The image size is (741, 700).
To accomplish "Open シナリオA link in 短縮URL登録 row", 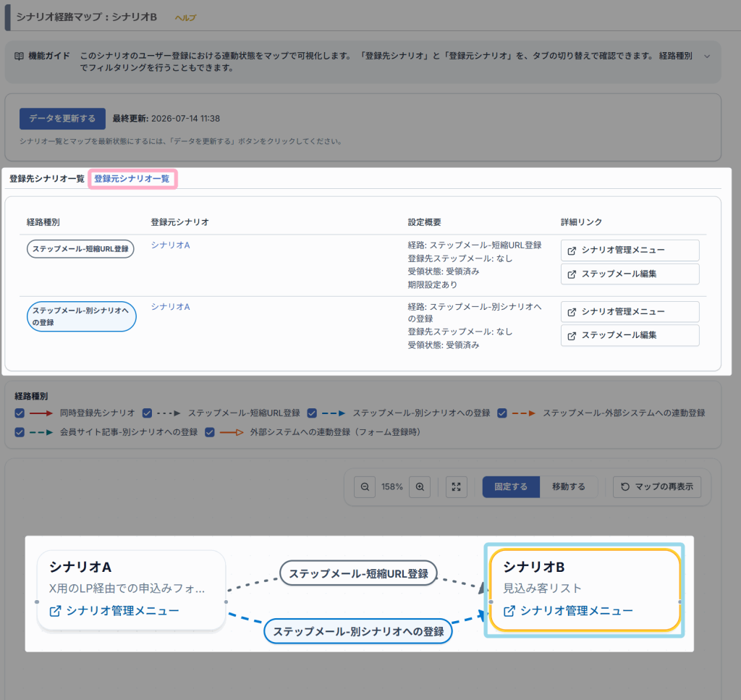I will 170,245.
